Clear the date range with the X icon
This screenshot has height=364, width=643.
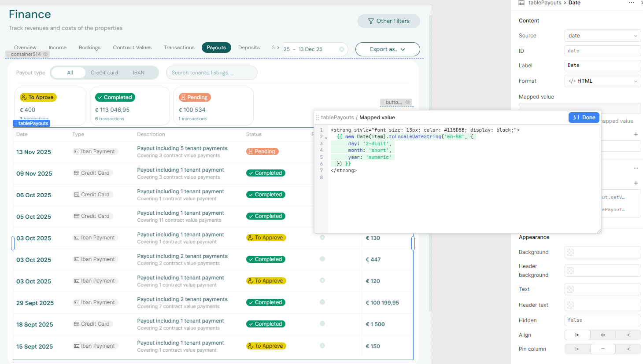click(342, 49)
